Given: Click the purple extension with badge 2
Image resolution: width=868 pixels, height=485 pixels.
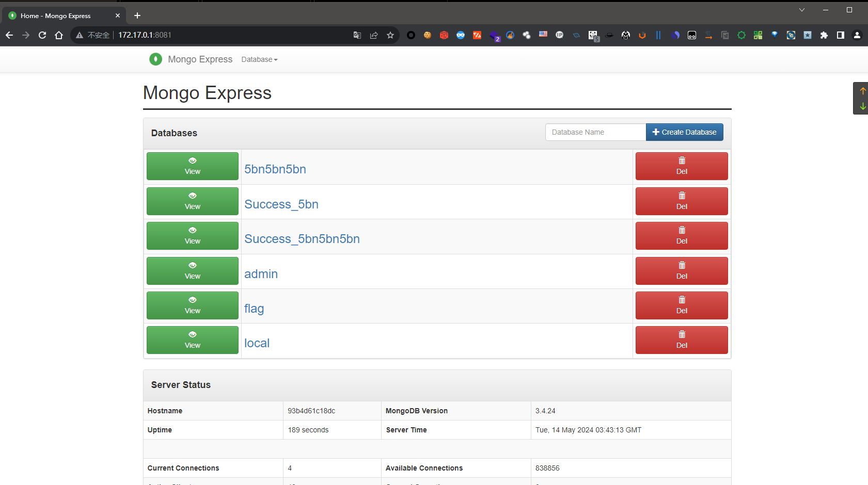Looking at the screenshot, I should click(x=494, y=36).
